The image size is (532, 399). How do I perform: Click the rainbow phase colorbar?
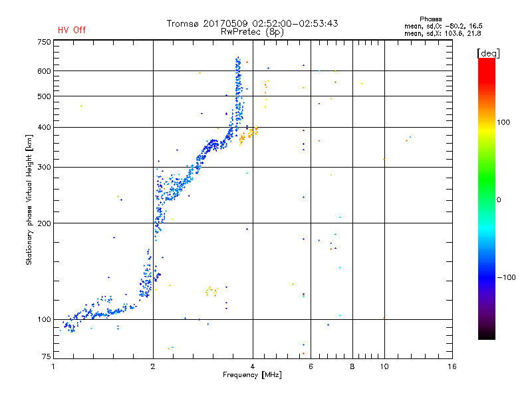point(487,198)
